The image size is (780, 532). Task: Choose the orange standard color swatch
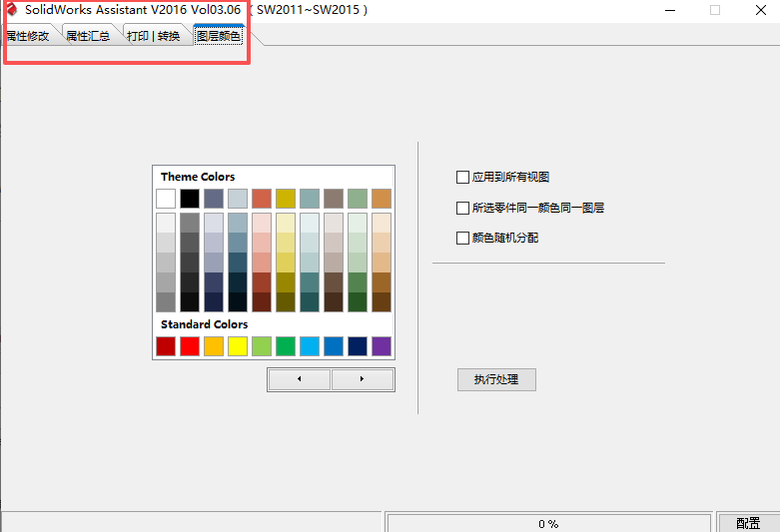pos(214,346)
